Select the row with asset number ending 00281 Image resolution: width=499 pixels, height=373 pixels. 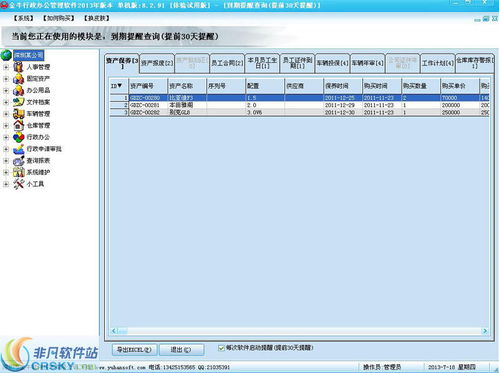300,105
